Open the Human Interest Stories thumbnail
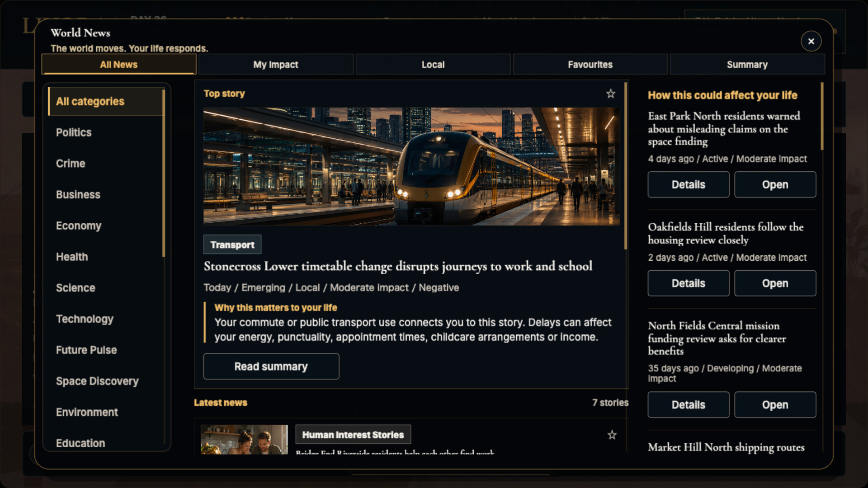This screenshot has height=488, width=868. click(244, 439)
